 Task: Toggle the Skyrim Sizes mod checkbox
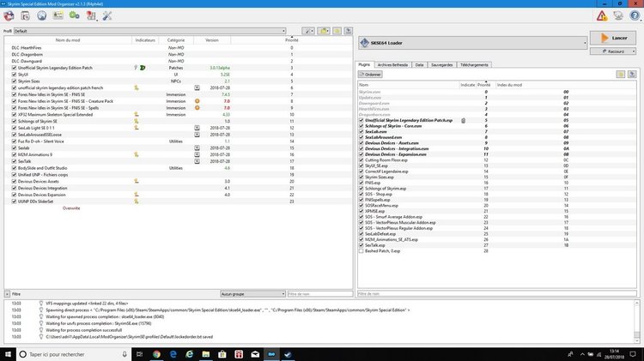(14, 81)
